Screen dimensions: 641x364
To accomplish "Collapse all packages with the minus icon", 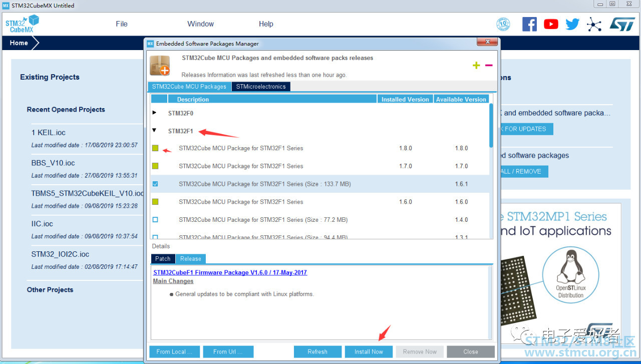I will click(489, 66).
